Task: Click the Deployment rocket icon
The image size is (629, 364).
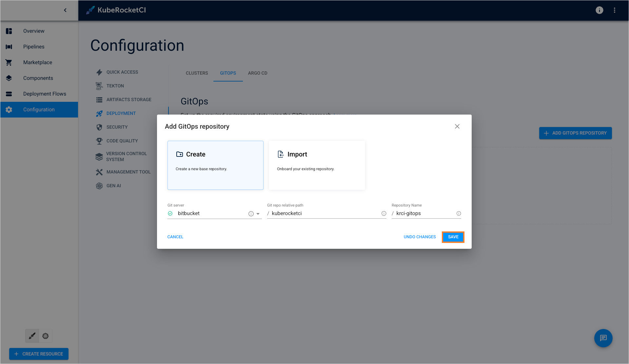Action: [99, 113]
